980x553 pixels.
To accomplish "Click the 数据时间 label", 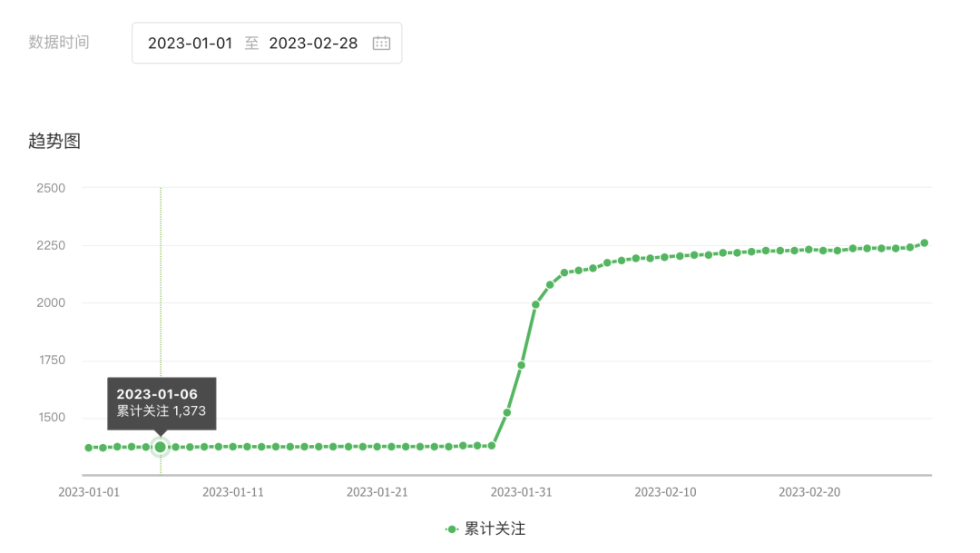I will (59, 43).
